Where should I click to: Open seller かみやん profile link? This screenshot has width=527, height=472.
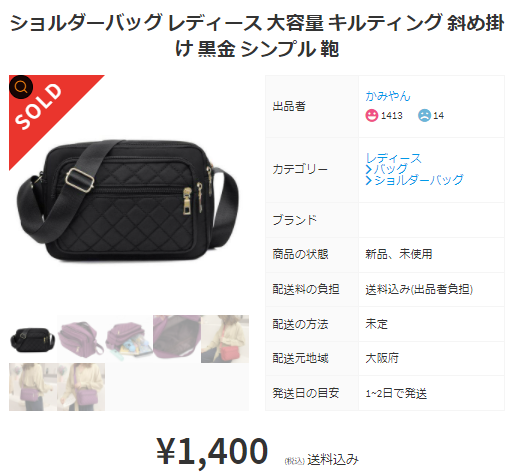point(388,96)
